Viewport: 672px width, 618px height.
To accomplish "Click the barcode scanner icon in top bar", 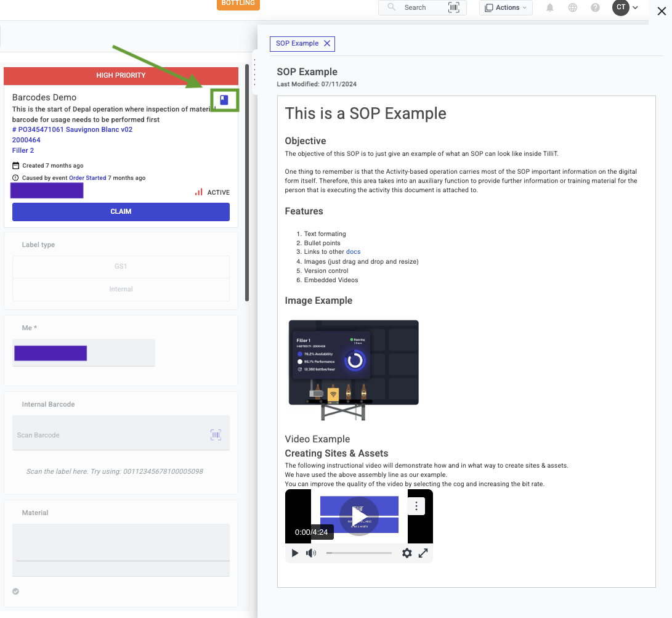I will coord(454,7).
